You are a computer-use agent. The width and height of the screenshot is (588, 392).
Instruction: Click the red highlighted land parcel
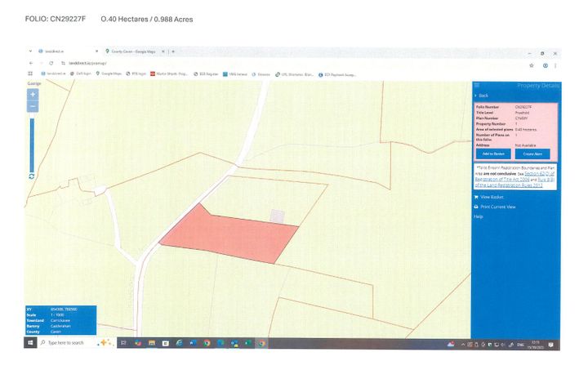[x=229, y=234]
